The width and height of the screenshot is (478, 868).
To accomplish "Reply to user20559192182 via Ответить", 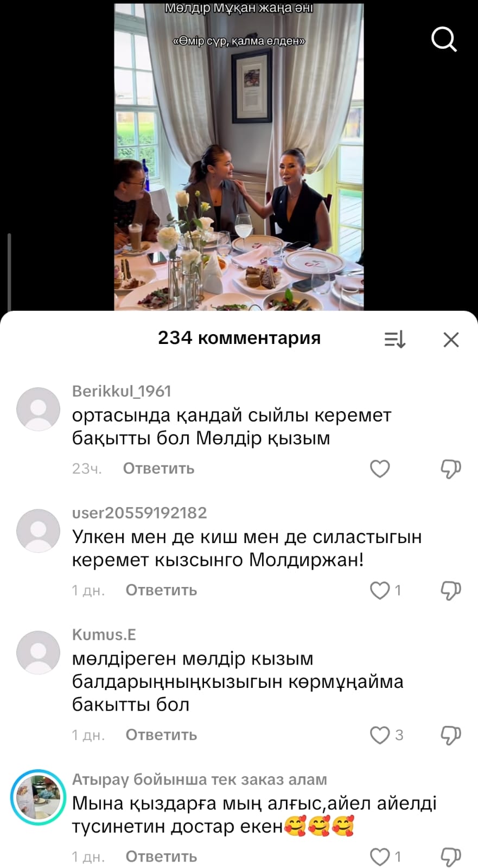I will click(161, 590).
